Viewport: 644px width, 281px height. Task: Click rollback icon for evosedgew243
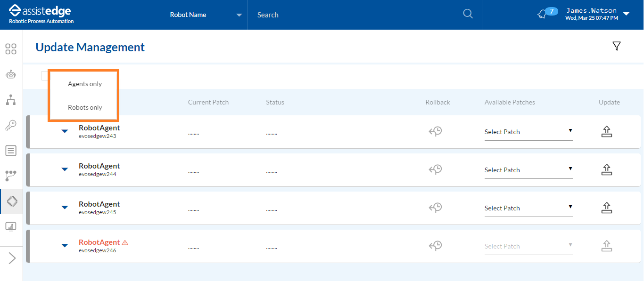tap(435, 132)
